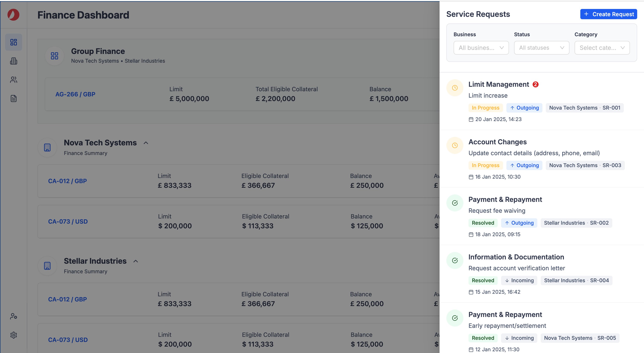Screen dimensions: 644x353
Task: Click check icon beside Information & Documentation
Action: pos(455,260)
